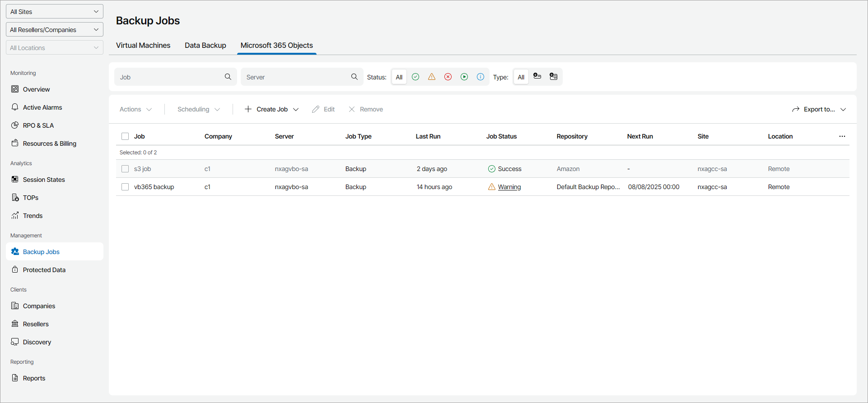Viewport: 868px width, 403px height.
Task: Click the Resellers icon
Action: [x=15, y=324]
